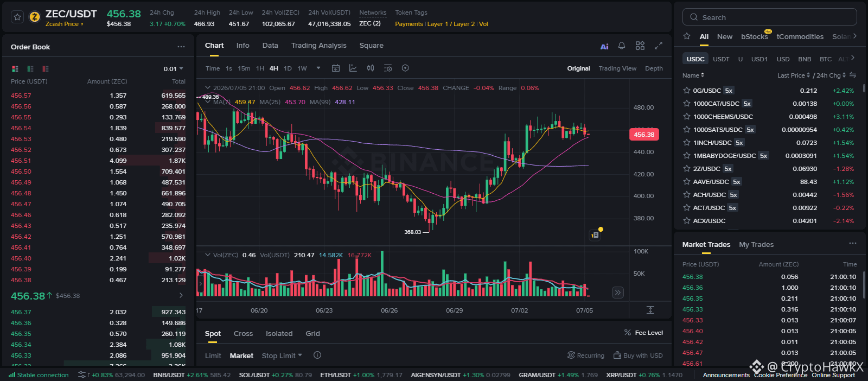The width and height of the screenshot is (868, 381).
Task: Open candlestick chart style icon
Action: click(x=371, y=68)
